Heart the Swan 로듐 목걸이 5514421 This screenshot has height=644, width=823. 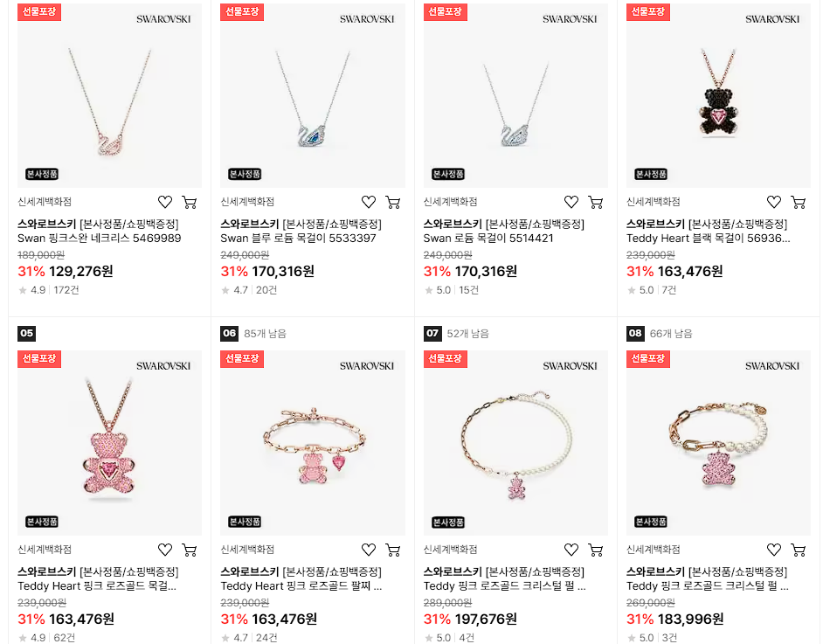click(x=571, y=202)
